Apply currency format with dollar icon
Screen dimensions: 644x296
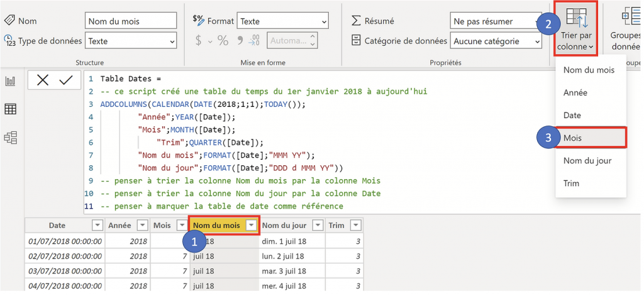[x=199, y=41]
